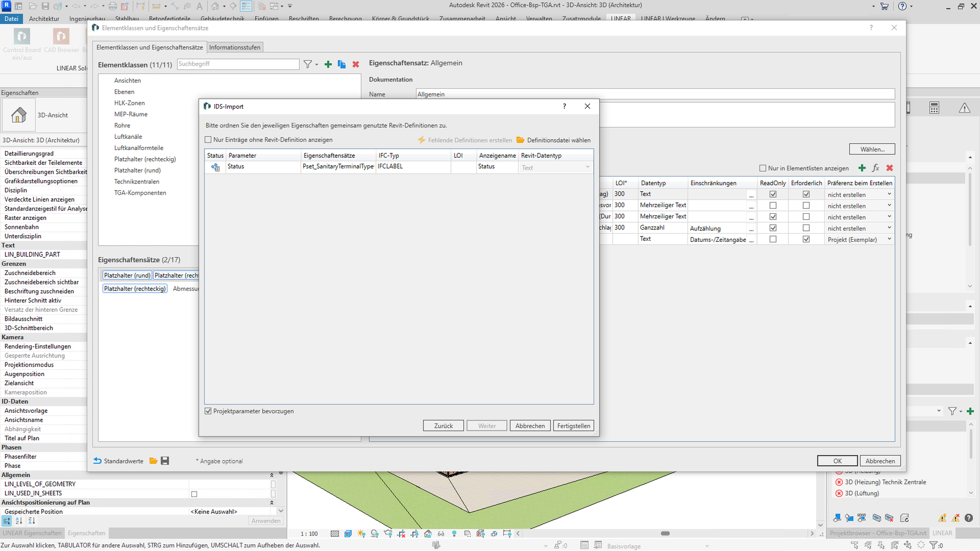
Task: Open the Gespeicherte Position dropdown
Action: [x=281, y=511]
